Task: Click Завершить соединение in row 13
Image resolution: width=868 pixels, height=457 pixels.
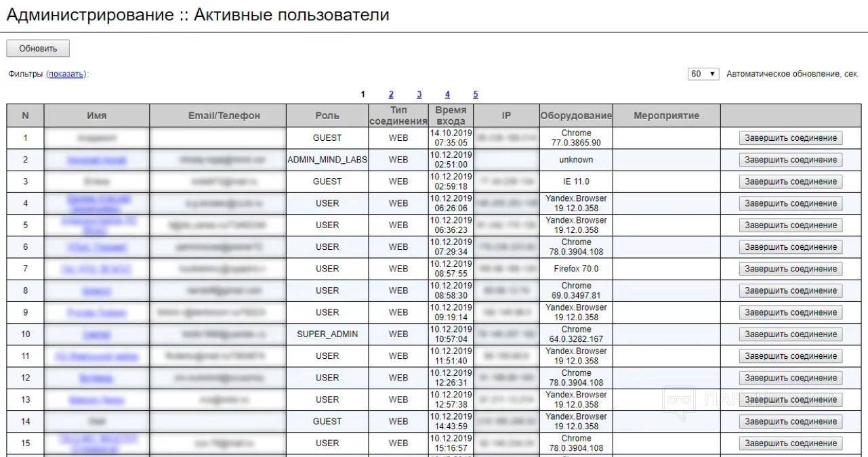Action: (x=791, y=399)
